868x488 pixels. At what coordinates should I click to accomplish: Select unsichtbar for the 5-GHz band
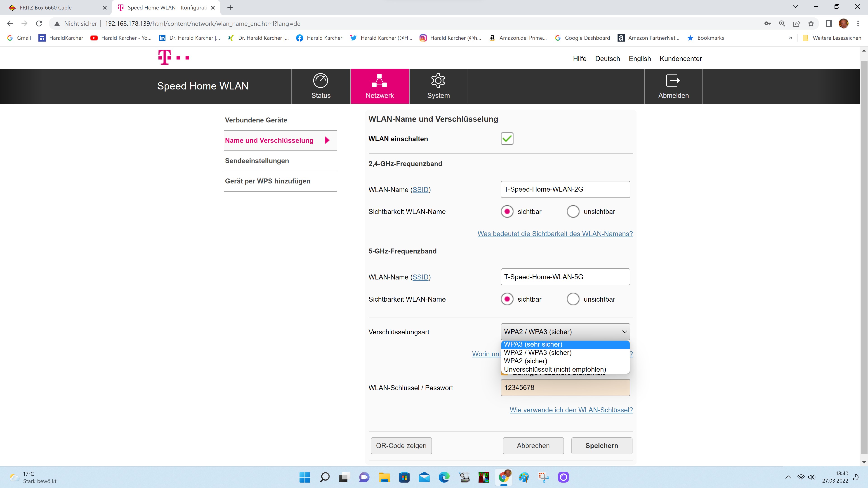tap(573, 299)
